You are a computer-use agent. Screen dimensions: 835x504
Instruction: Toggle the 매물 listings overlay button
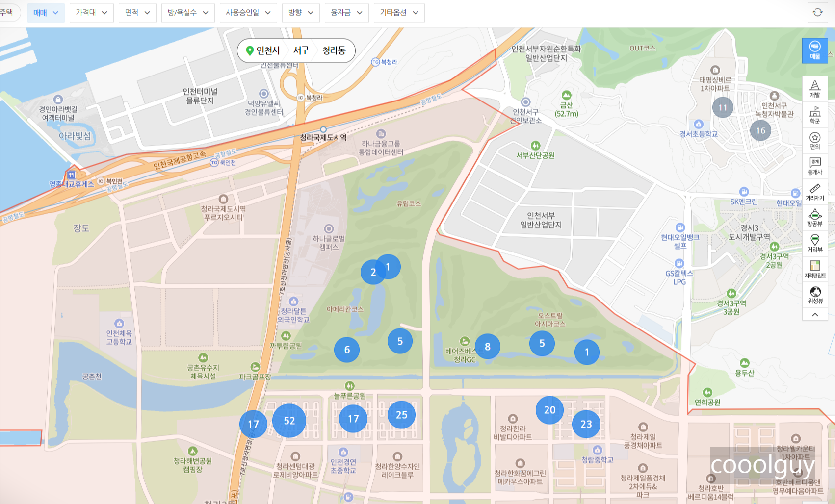[815, 50]
